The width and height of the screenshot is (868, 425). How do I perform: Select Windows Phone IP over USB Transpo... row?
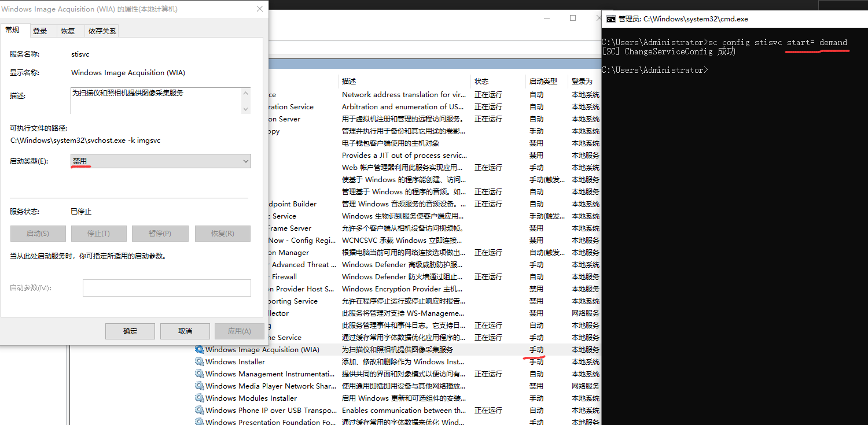click(270, 411)
